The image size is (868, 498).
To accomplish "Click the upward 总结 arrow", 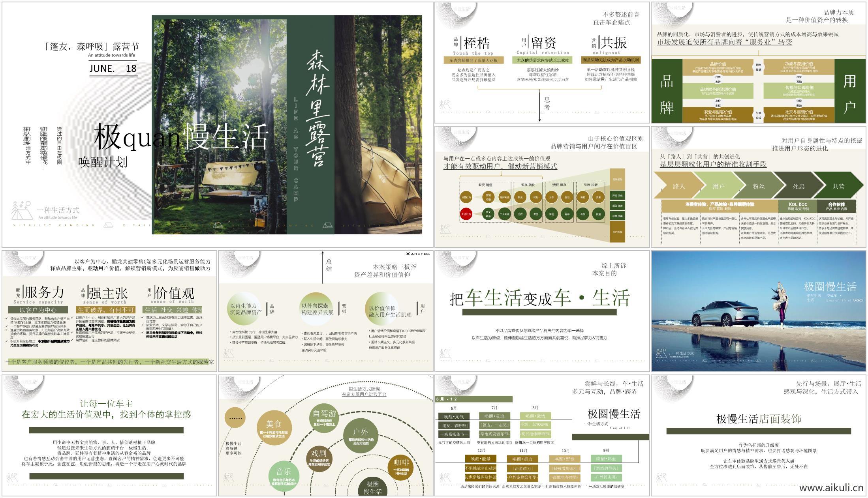I will pyautogui.click(x=323, y=267).
